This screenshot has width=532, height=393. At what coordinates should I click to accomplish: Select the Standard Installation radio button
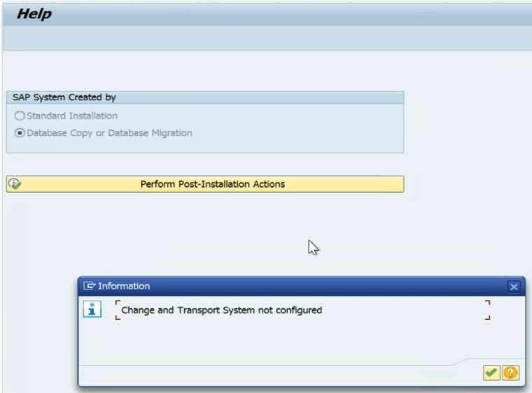click(x=20, y=116)
